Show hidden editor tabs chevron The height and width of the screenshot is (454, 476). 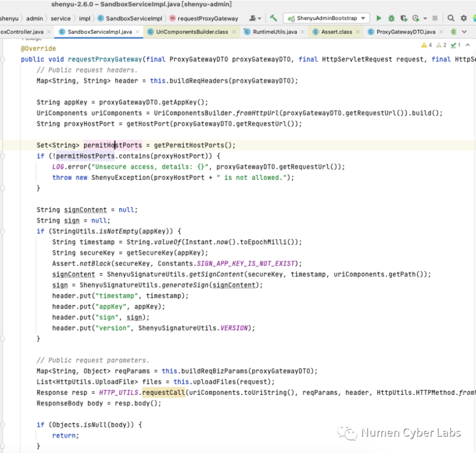pyautogui.click(x=464, y=31)
